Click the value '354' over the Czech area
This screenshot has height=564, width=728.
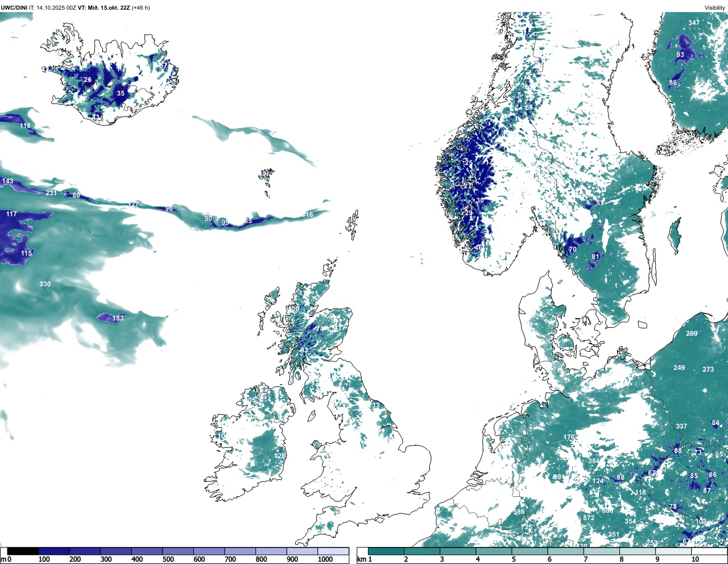(x=630, y=521)
